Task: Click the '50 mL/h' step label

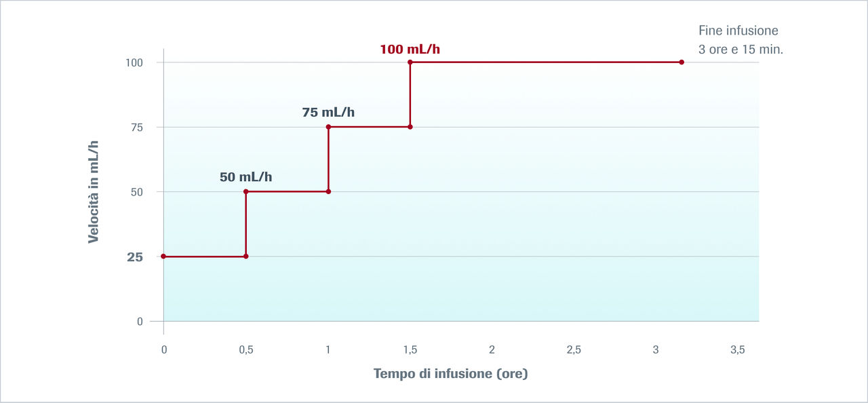Action: pyautogui.click(x=245, y=177)
